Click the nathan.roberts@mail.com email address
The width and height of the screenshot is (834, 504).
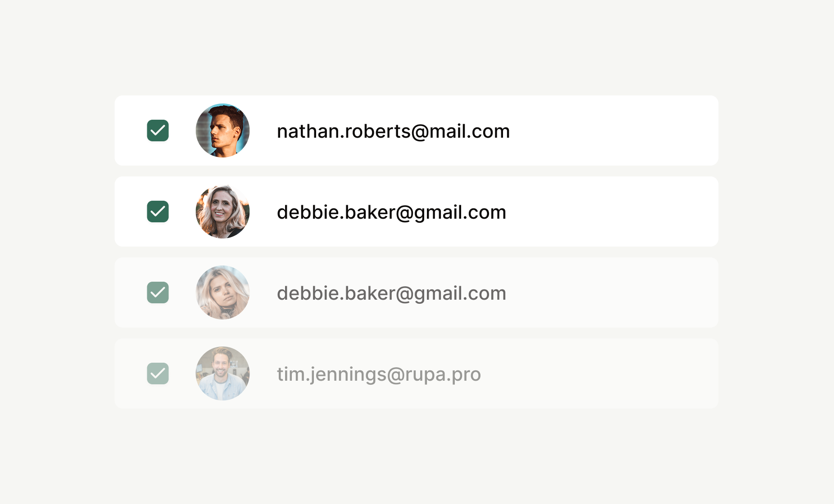coord(393,131)
